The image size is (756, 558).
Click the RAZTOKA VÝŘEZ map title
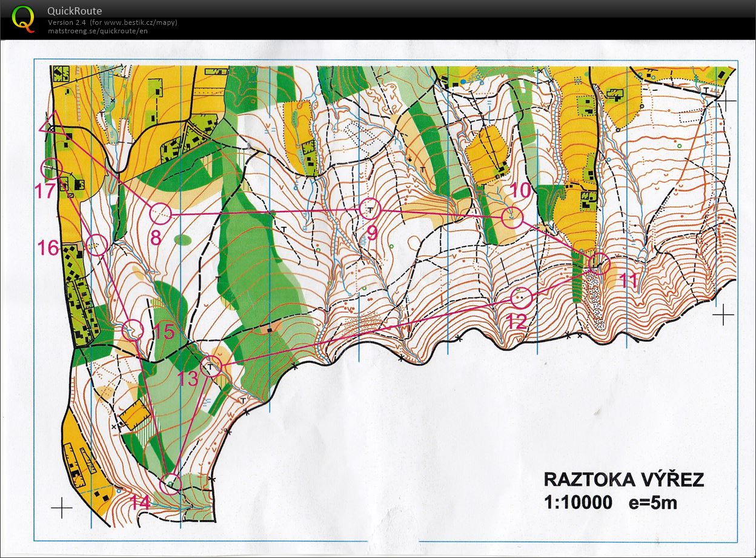coord(624,480)
